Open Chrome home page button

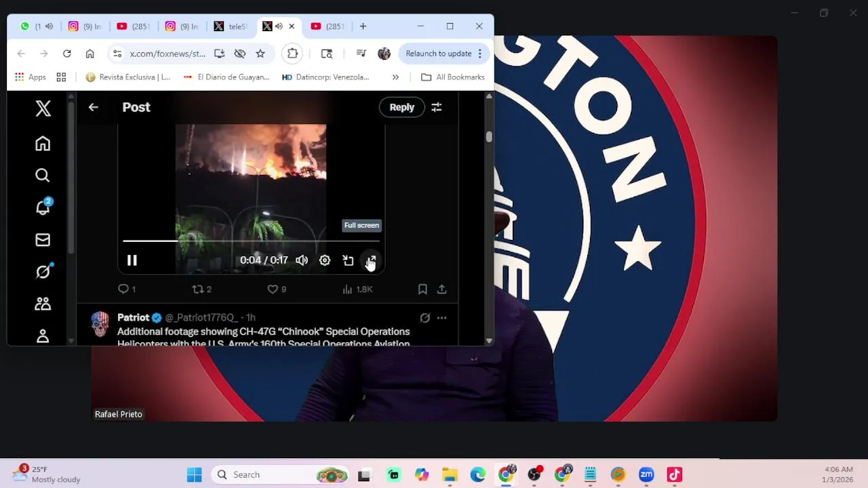[x=90, y=54]
